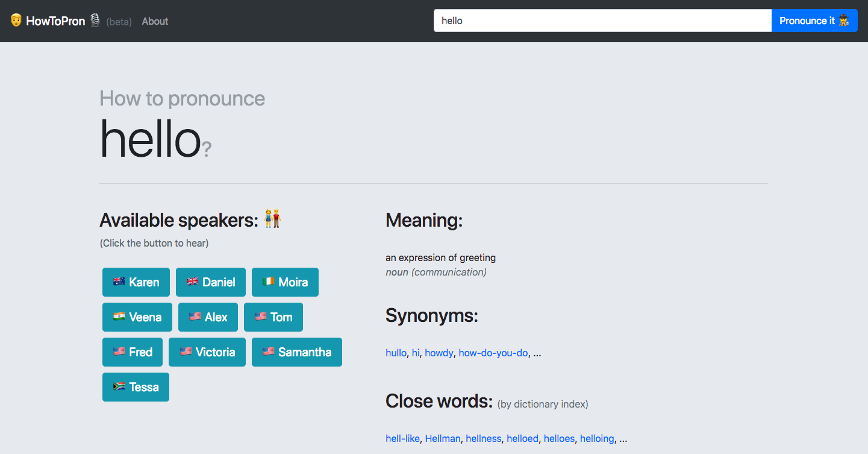Open the how-do-you-do synonym link
The height and width of the screenshot is (454, 868).
click(x=493, y=353)
